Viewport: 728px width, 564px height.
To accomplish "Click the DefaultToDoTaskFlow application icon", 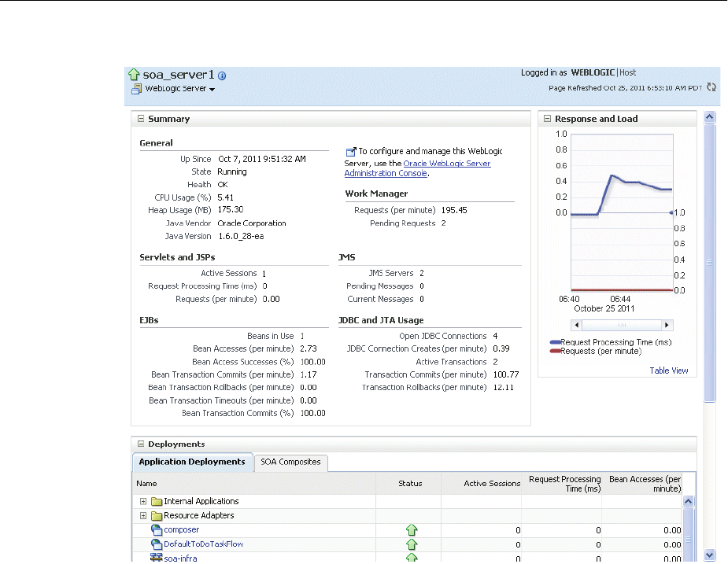I will coord(157,544).
